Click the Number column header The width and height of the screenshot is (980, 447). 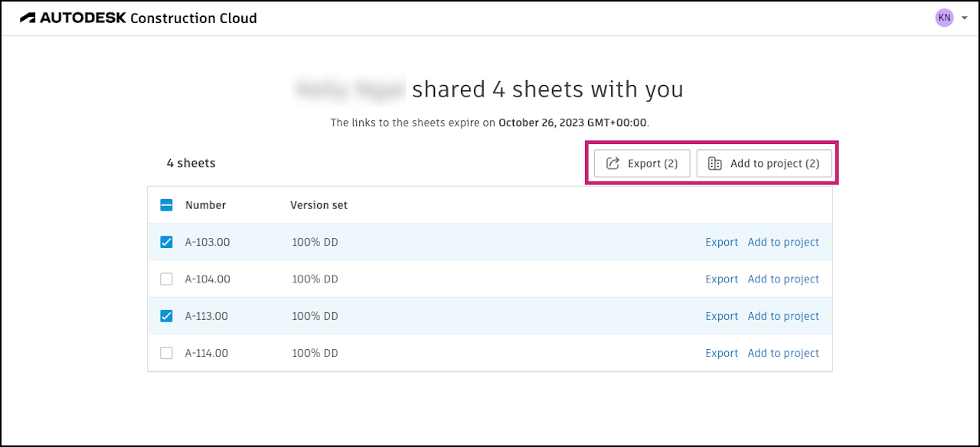(205, 205)
